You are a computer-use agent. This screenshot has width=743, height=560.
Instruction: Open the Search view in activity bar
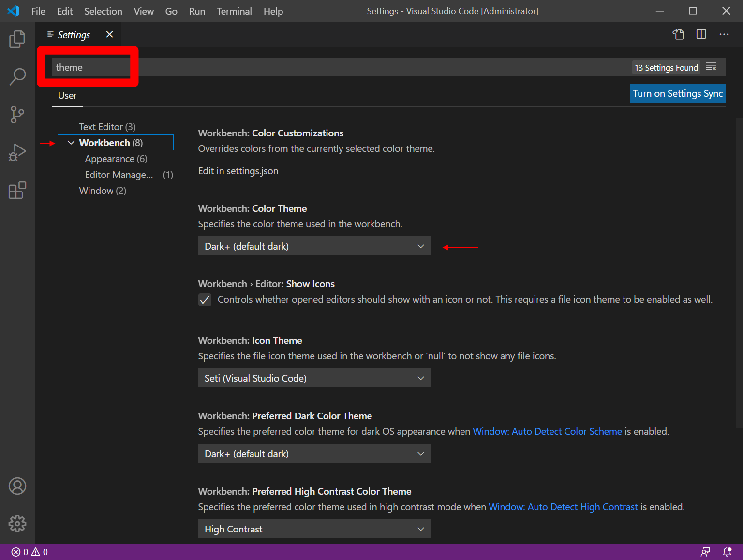point(17,76)
